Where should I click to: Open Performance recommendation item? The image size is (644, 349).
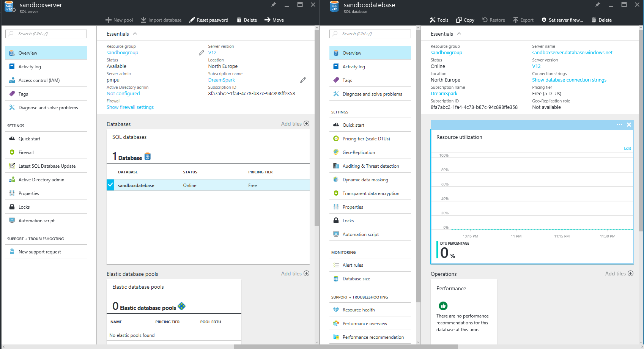pos(370,337)
